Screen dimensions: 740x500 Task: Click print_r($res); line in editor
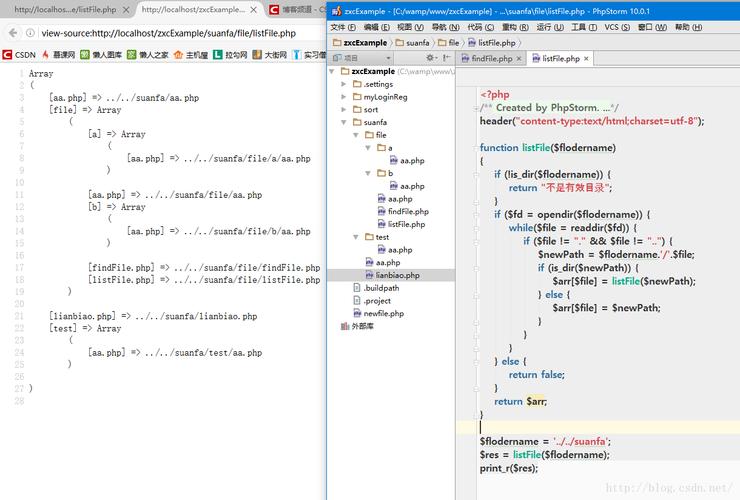(509, 468)
